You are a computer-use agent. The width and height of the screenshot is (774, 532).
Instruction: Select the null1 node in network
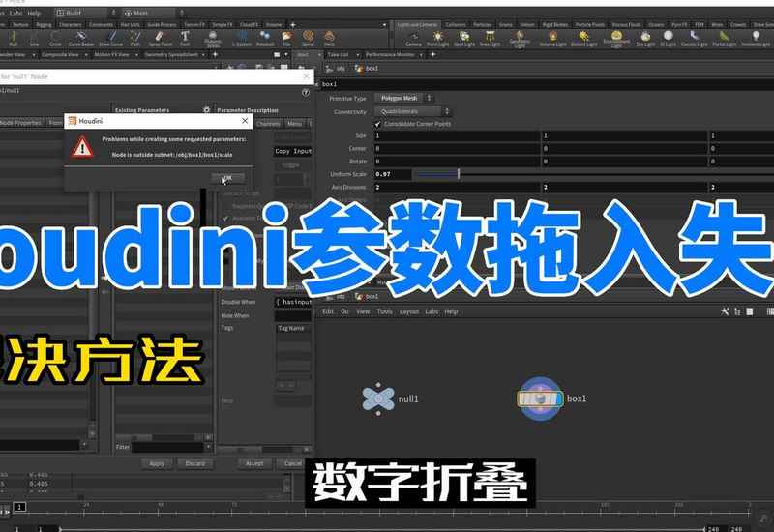(378, 398)
